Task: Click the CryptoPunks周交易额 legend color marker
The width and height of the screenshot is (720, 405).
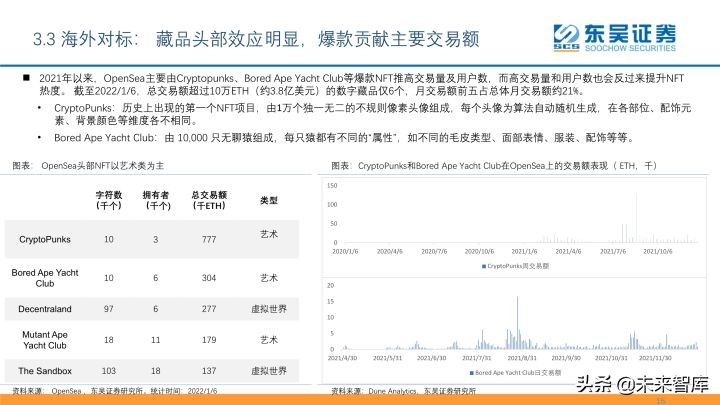Action: coord(484,266)
